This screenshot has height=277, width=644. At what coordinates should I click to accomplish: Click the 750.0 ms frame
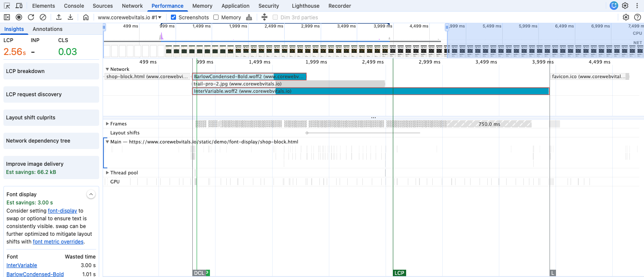tap(489, 124)
